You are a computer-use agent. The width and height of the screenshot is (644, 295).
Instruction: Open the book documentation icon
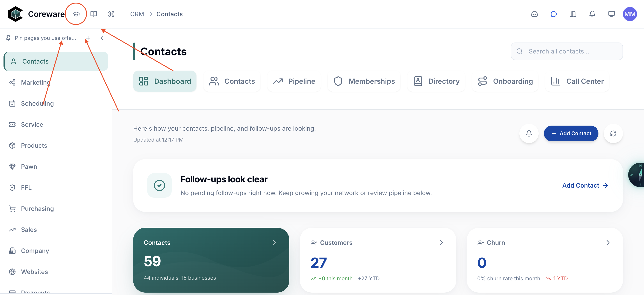94,14
